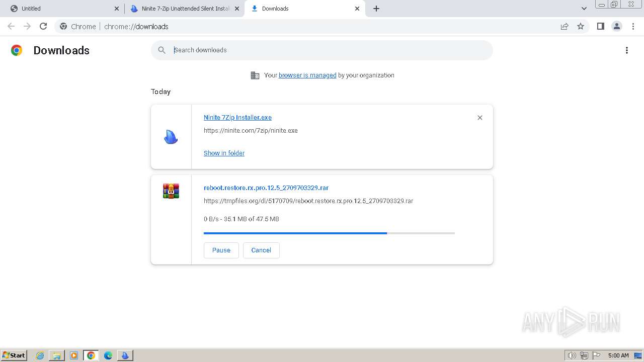Open the browser is managed link
Image resolution: width=644 pixels, height=362 pixels.
pos(307,75)
